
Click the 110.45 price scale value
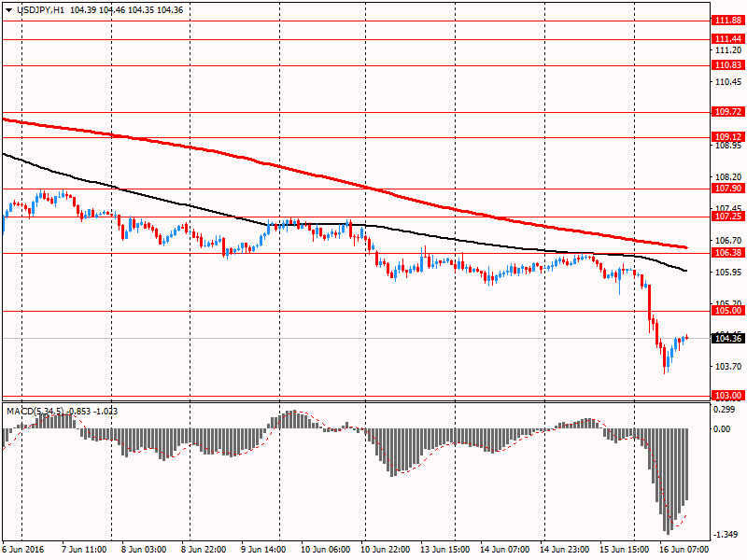728,82
